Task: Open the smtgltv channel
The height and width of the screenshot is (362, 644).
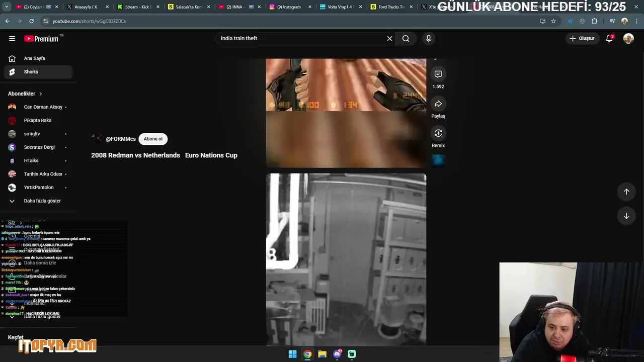Action: pos(38,134)
